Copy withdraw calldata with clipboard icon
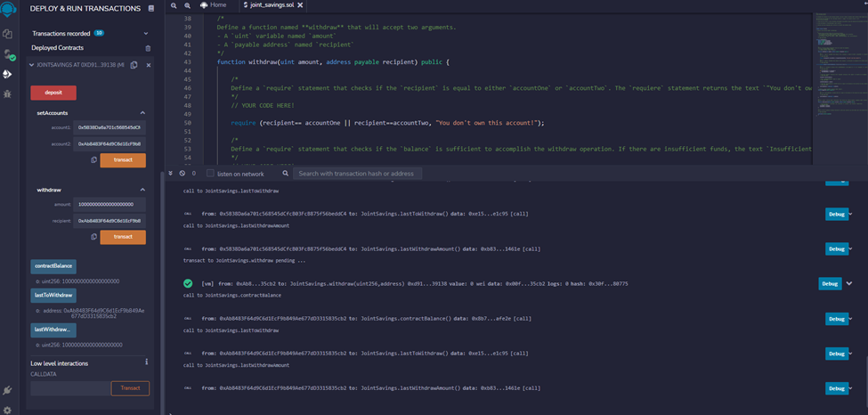 (x=93, y=237)
